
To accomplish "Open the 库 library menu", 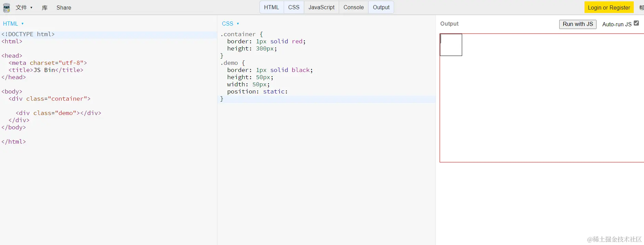I will coord(45,8).
